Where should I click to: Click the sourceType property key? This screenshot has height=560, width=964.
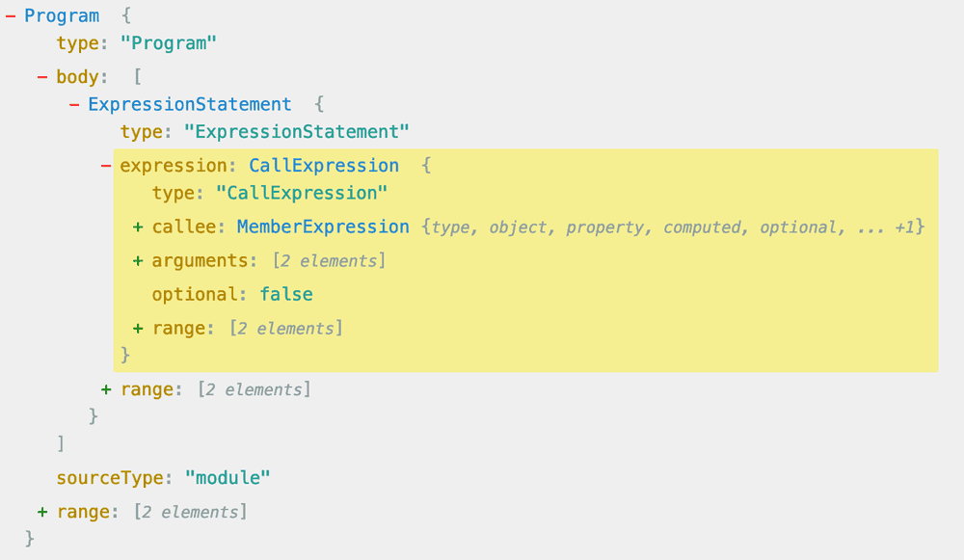point(109,477)
